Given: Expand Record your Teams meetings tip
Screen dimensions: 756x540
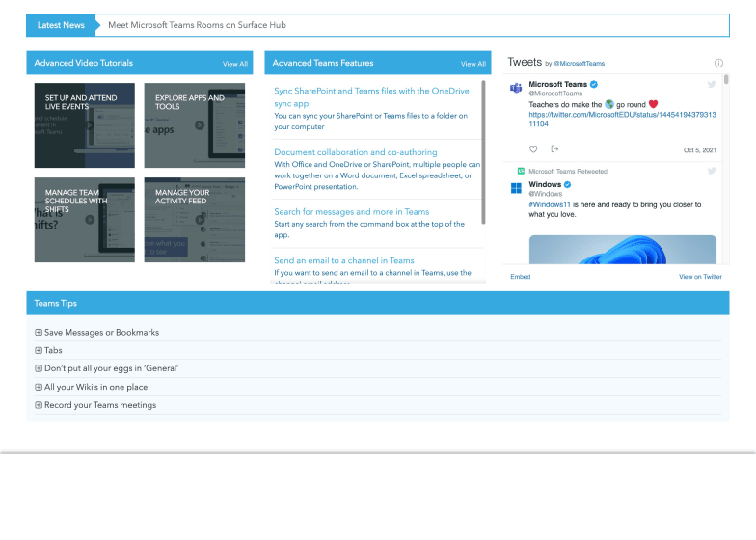Looking at the screenshot, I should (39, 405).
